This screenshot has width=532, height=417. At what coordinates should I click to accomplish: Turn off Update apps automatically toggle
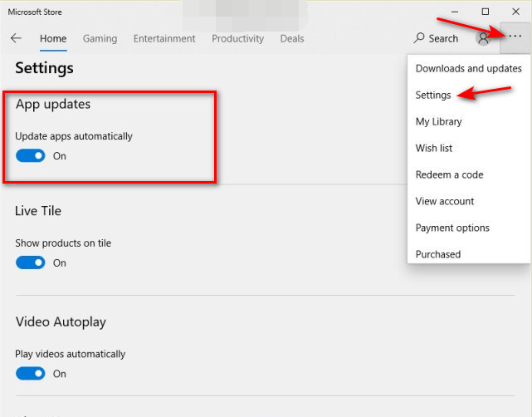(x=31, y=156)
